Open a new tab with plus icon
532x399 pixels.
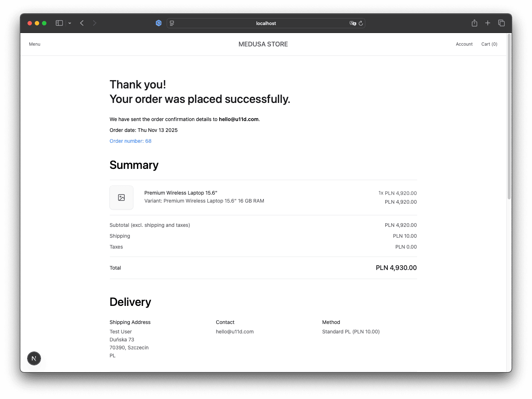pyautogui.click(x=488, y=23)
